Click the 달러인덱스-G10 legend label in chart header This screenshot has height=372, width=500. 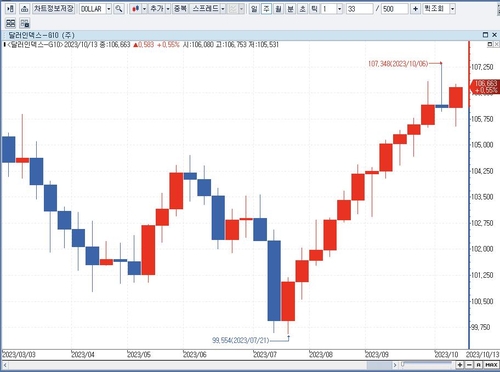pyautogui.click(x=35, y=45)
